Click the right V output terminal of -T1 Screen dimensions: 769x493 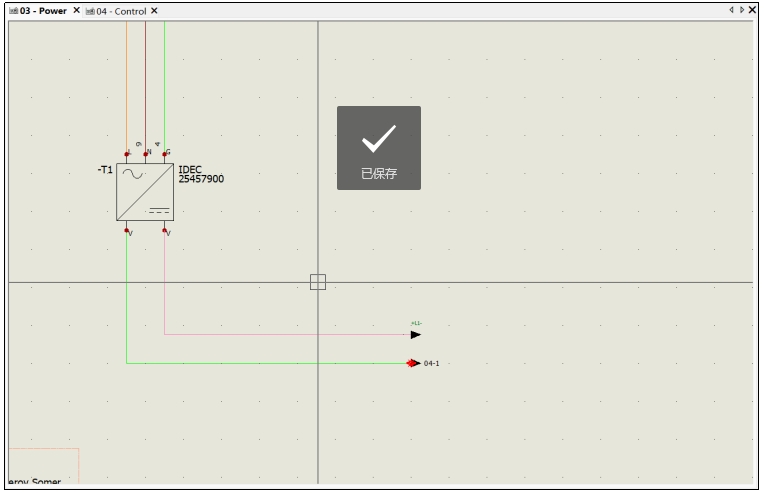(164, 230)
